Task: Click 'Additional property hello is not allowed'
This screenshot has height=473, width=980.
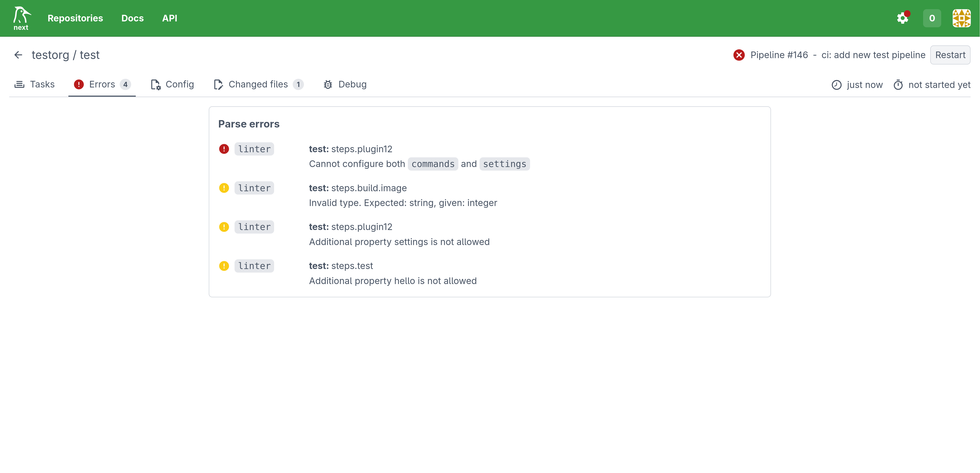Action: click(393, 281)
